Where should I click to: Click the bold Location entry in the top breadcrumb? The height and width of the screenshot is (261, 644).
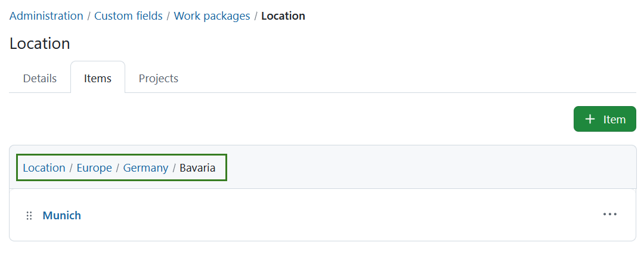283,16
